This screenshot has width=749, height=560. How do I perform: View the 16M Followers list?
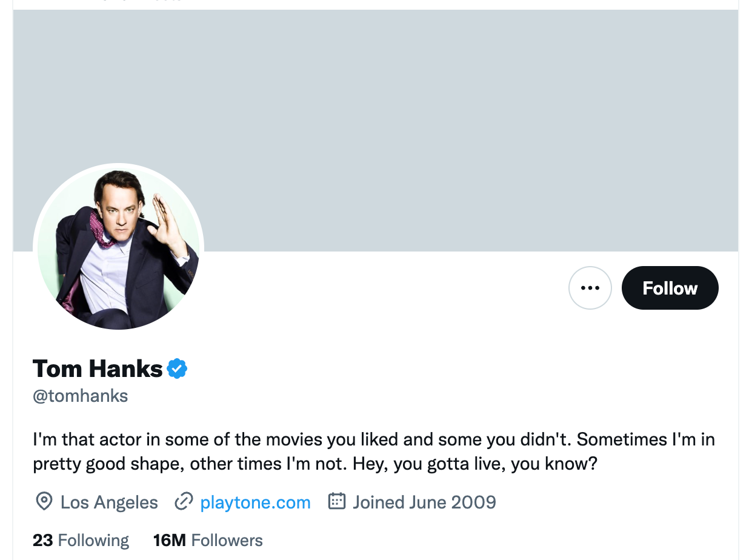[x=208, y=540]
